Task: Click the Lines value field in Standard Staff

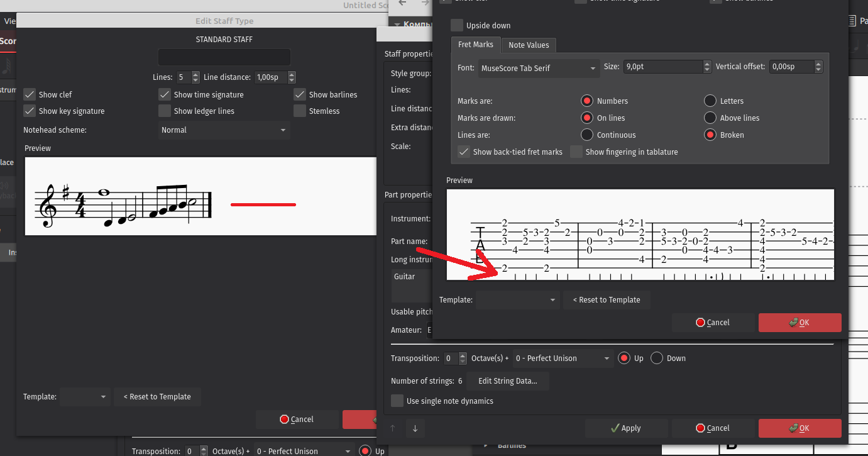Action: [x=184, y=77]
